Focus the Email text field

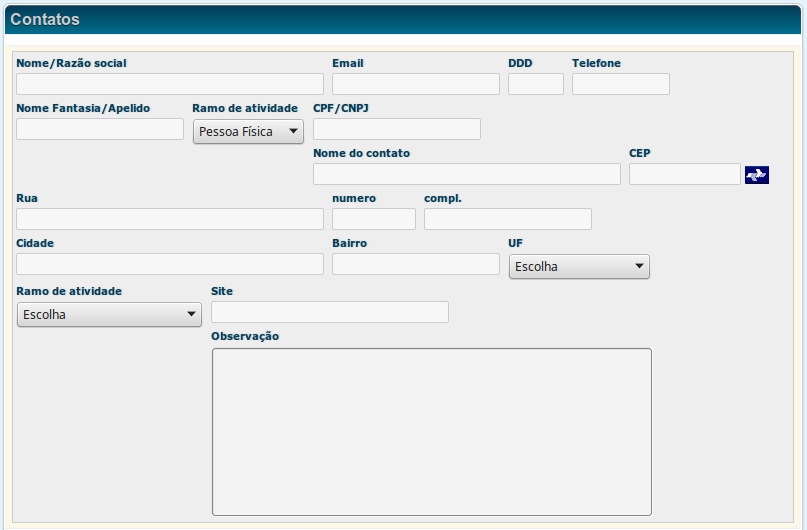click(415, 84)
